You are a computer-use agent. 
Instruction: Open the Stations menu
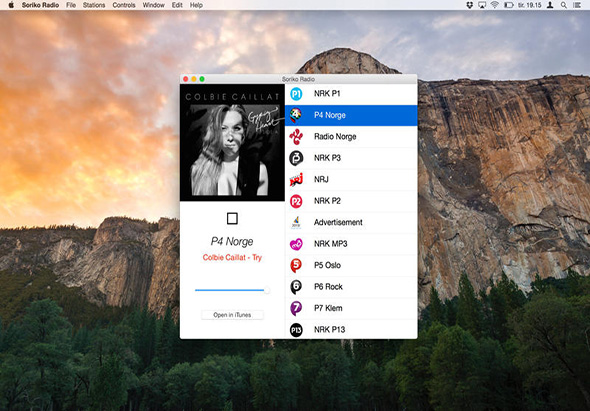tap(94, 5)
